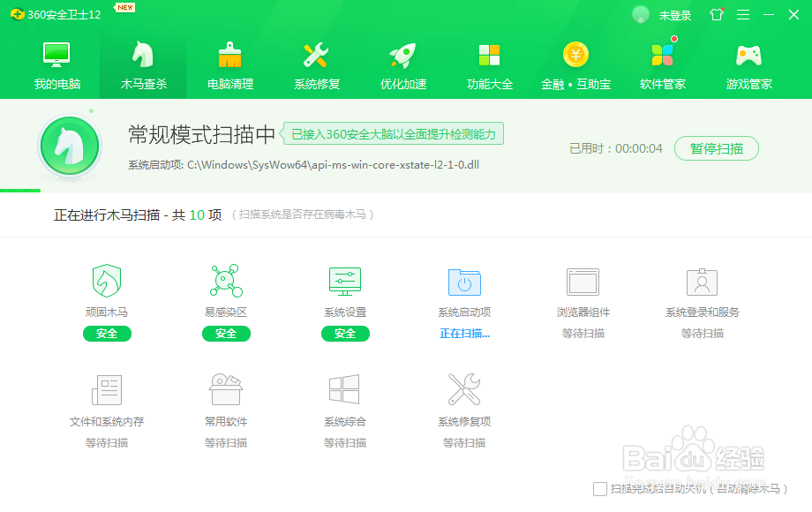Click the 系统设置 monitor icon
The width and height of the screenshot is (812, 512).
coord(345,281)
